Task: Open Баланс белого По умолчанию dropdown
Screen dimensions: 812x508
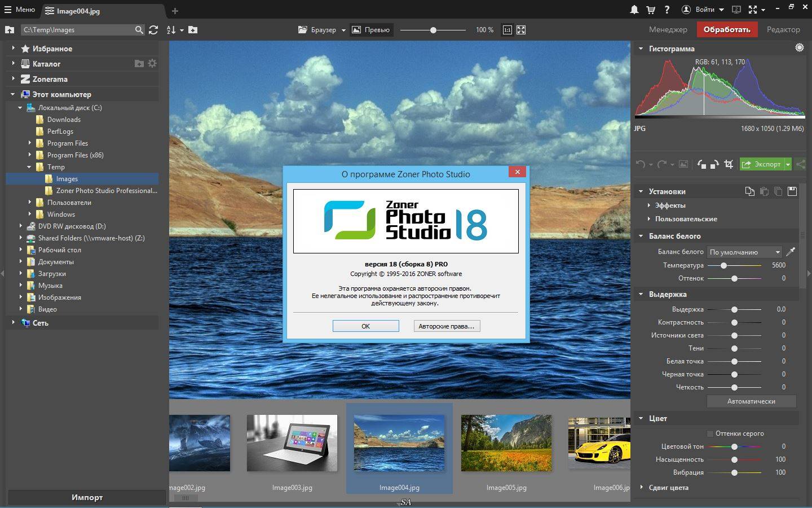Action: coord(744,252)
